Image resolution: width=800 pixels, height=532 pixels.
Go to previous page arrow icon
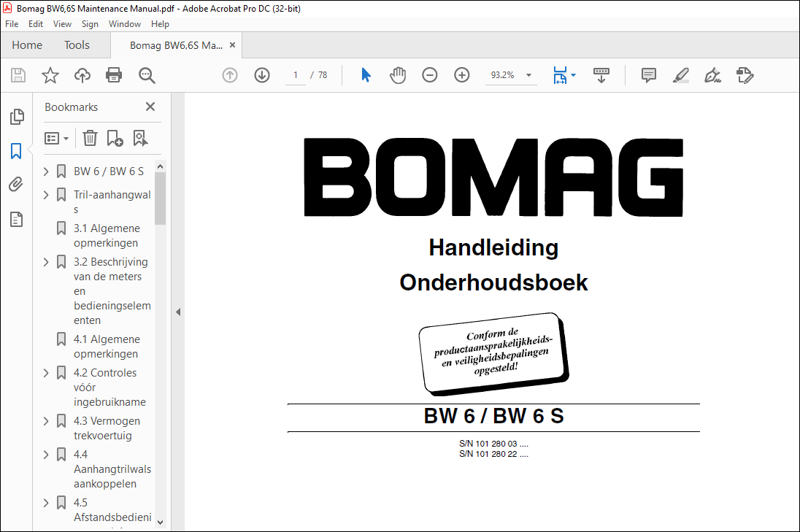(x=230, y=75)
